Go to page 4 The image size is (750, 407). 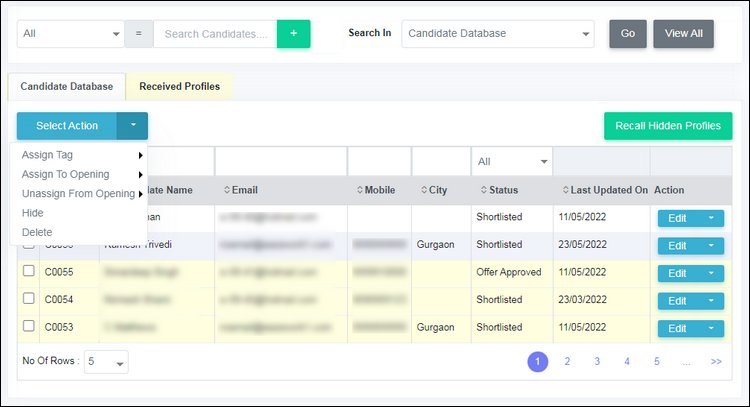coord(627,362)
